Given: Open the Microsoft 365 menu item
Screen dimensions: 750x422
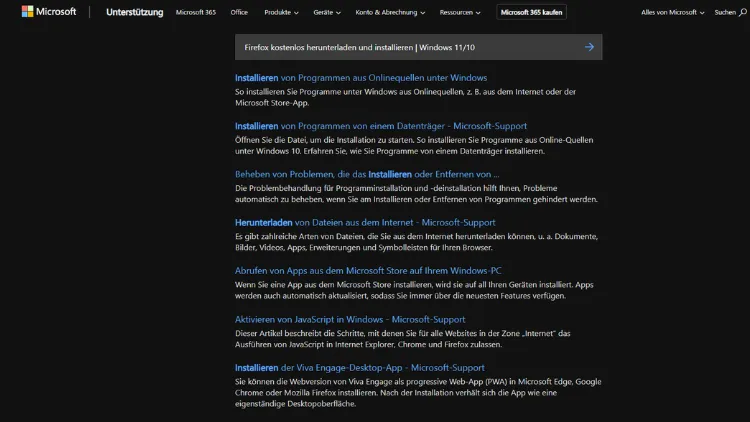Looking at the screenshot, I should click(x=196, y=12).
